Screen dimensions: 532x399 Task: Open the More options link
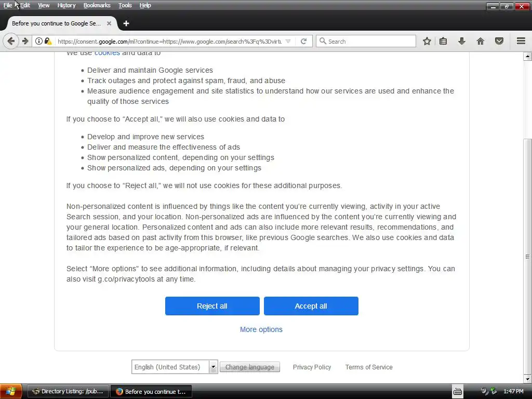click(261, 329)
